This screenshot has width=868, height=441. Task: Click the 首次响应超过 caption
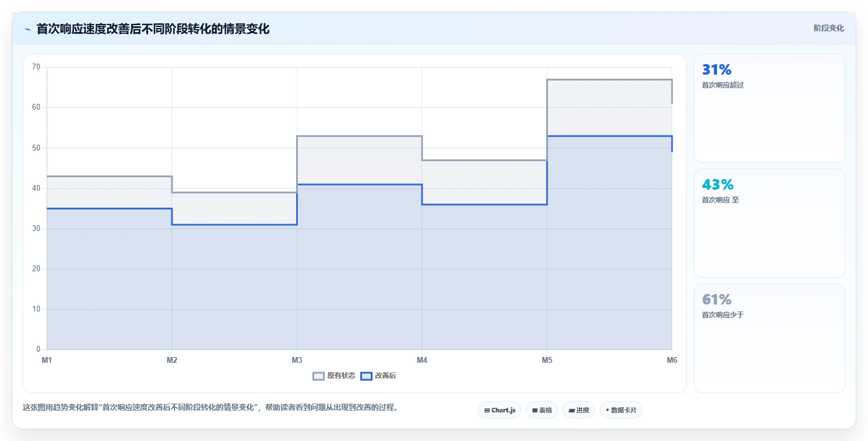pos(723,85)
